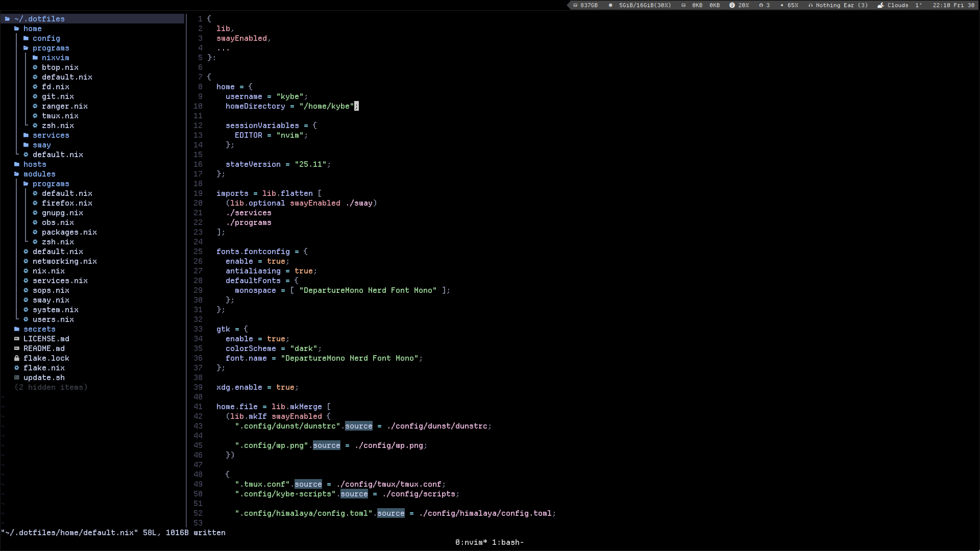Screen dimensions: 980x551
Task: Click the memory icon beside 5GiB/16GiB
Action: point(610,5)
